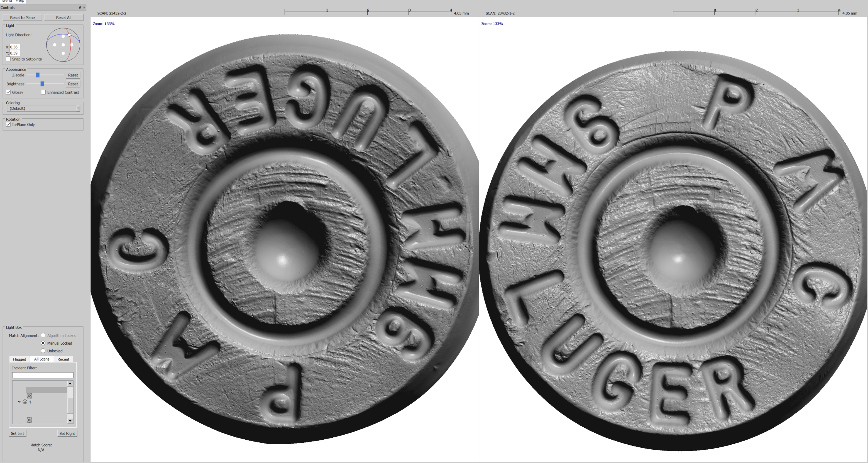Uncheck the Glossy checkbox
868x463 pixels.
point(8,92)
